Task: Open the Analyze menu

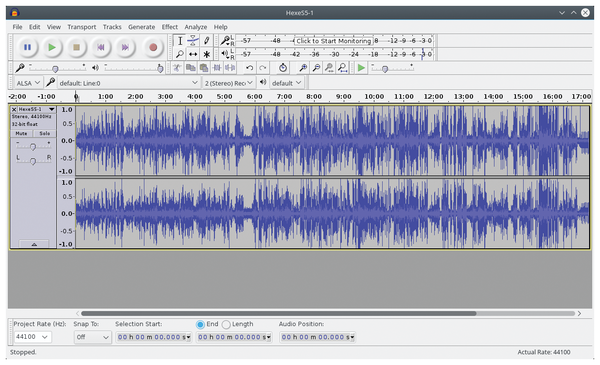Action: [196, 27]
